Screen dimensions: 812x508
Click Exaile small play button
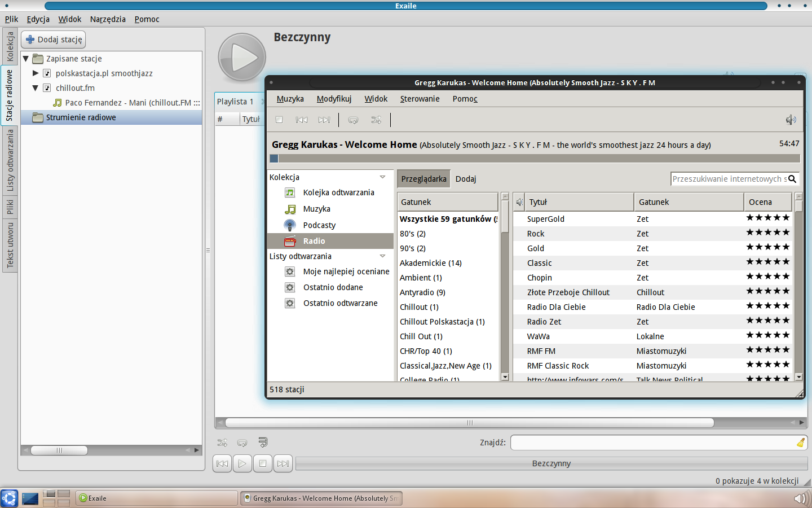(x=242, y=463)
